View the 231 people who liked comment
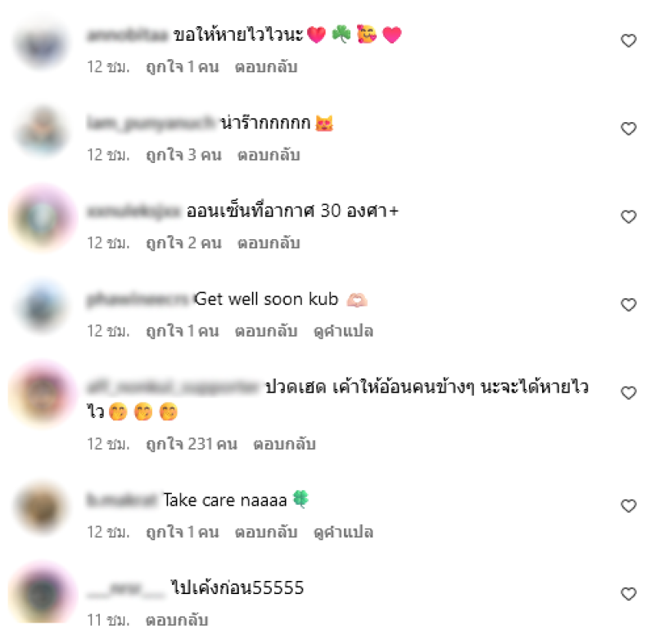 192,444
